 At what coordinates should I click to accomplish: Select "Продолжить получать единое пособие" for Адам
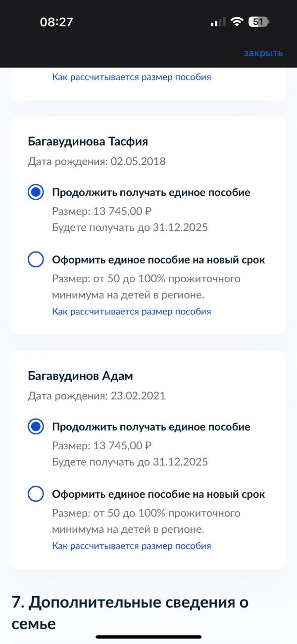tap(36, 427)
